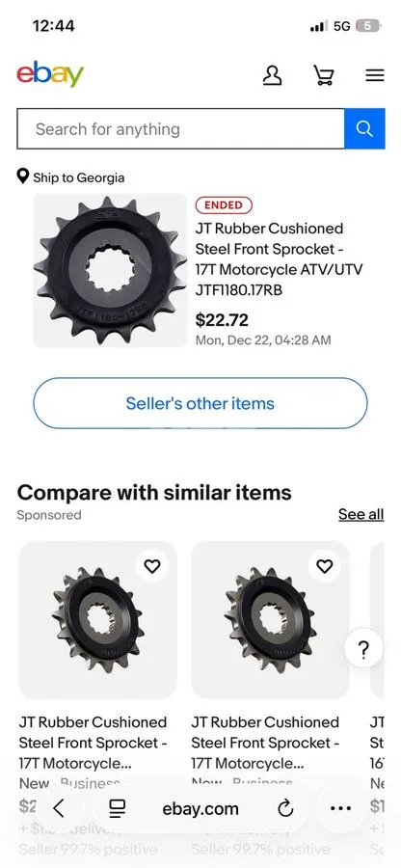Open the JT Rubber Cushioned Sprocket title
Image resolution: width=401 pixels, height=868 pixels.
tap(279, 259)
